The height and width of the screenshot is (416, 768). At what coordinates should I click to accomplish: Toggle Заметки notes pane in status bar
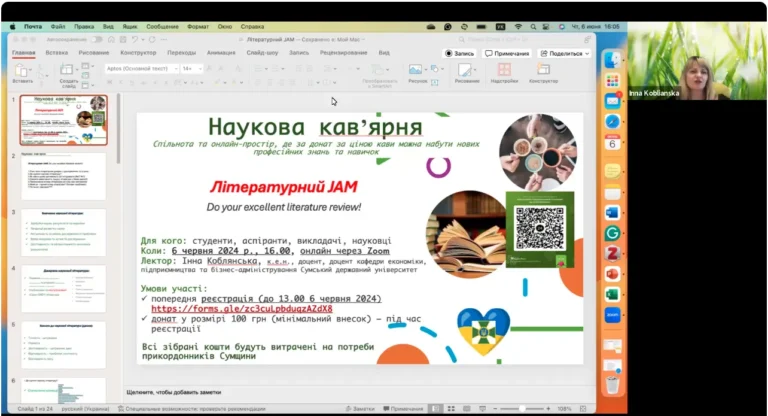tap(360, 408)
